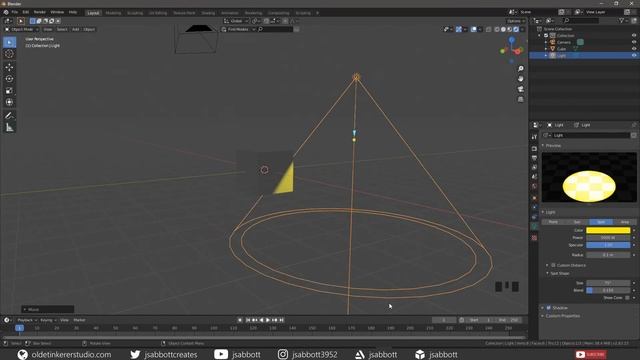Set light type to Point
Viewport: 640px width, 360px height.
pos(553,222)
